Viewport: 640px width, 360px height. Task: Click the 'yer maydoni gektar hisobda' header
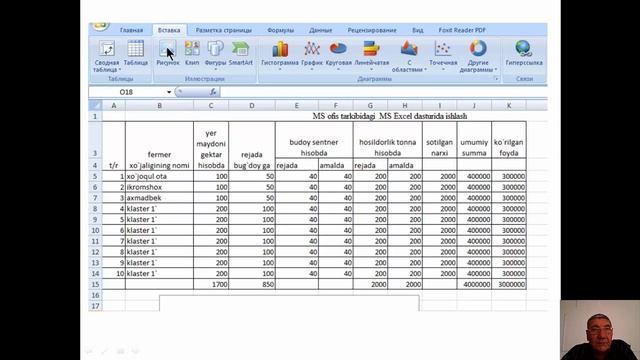coord(211,146)
